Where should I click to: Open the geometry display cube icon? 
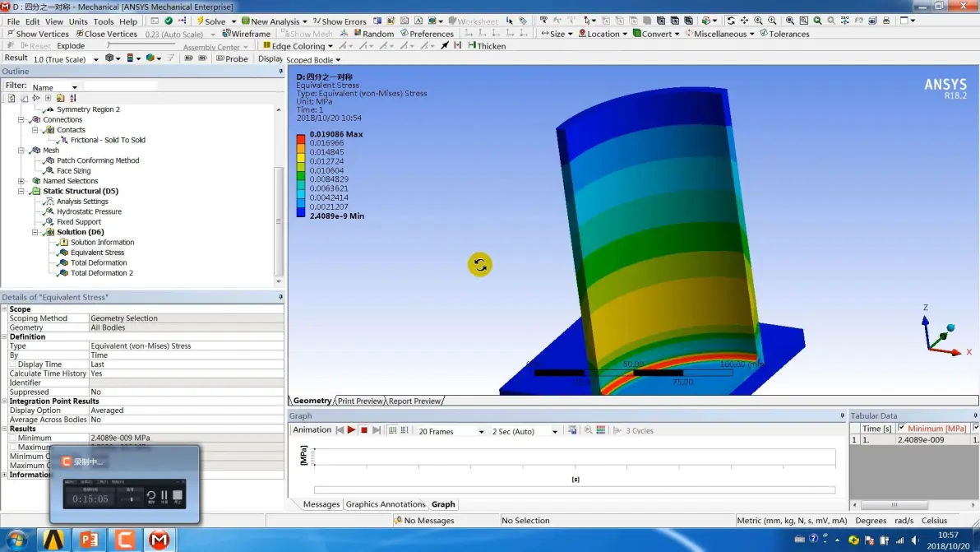click(113, 58)
